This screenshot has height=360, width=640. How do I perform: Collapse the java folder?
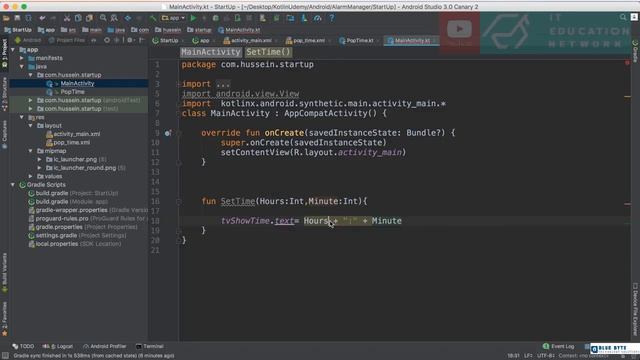coord(22,67)
